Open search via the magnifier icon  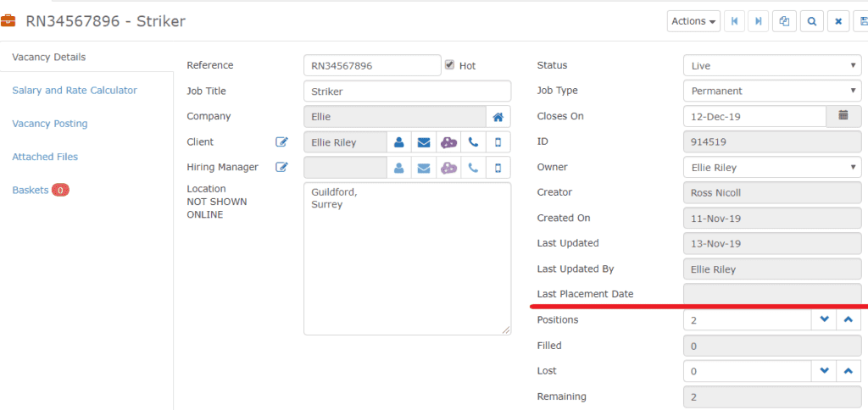811,21
